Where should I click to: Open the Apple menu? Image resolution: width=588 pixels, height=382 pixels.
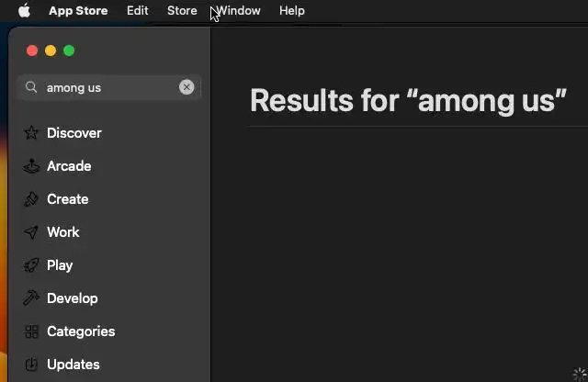[24, 11]
